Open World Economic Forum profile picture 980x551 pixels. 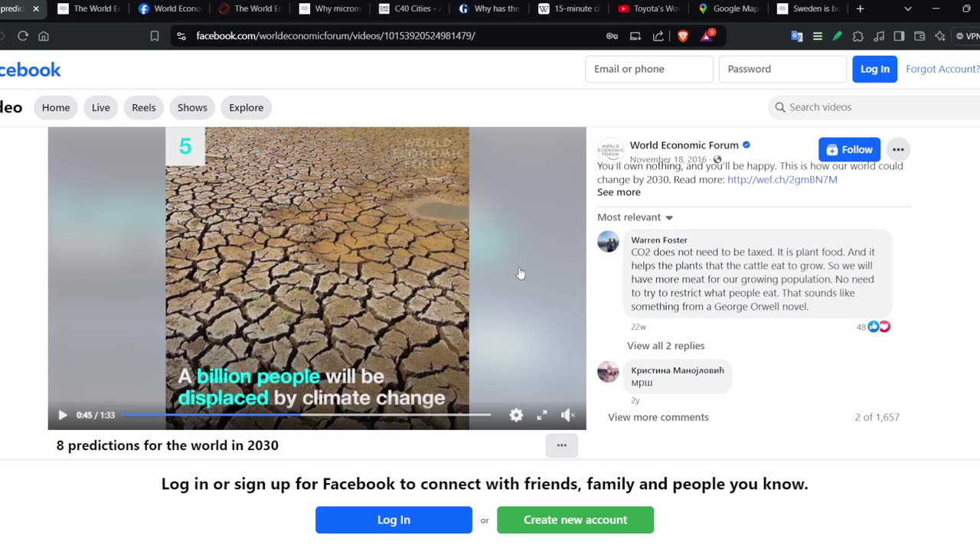(610, 151)
